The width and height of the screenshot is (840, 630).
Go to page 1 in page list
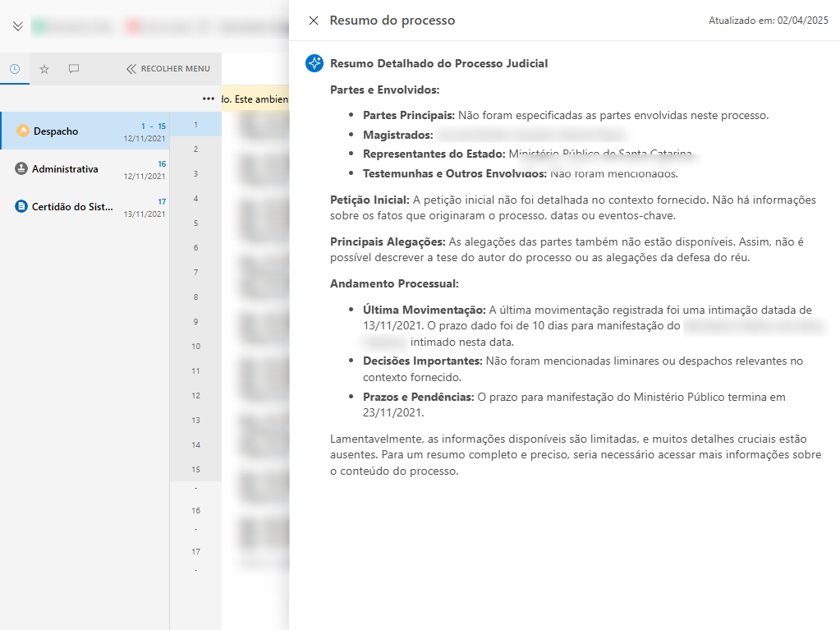(x=195, y=125)
